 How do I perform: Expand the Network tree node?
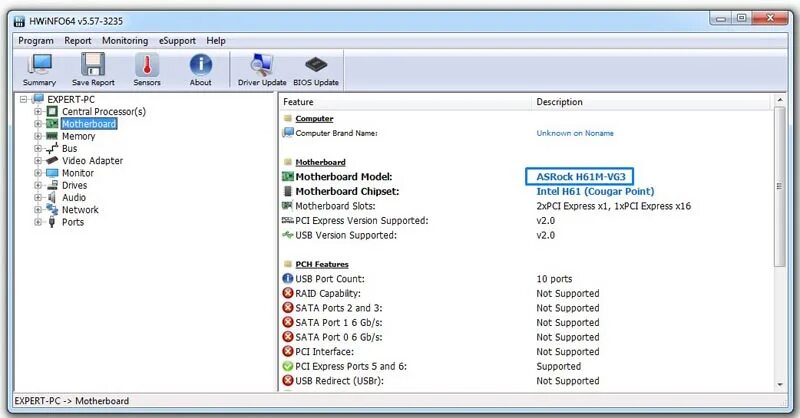click(38, 210)
